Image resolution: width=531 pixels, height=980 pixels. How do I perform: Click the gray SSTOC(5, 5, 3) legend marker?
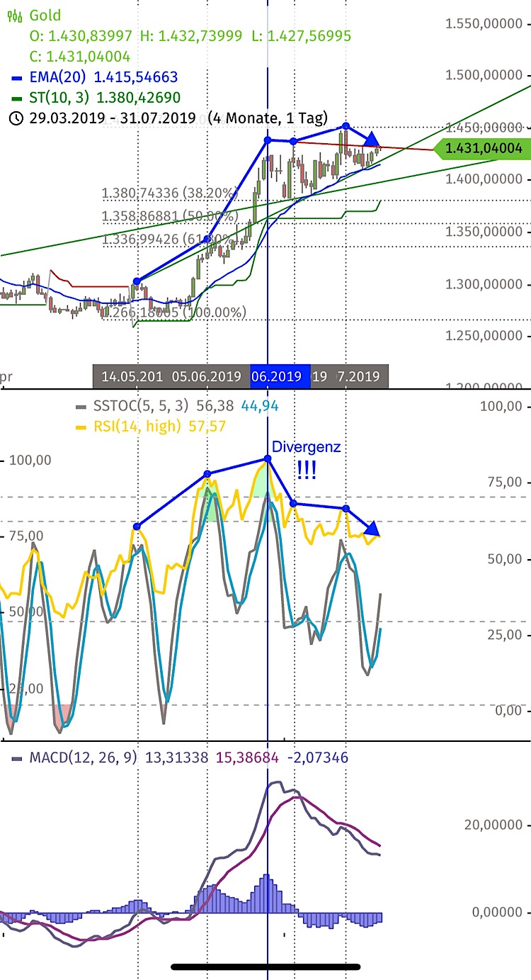[80, 407]
